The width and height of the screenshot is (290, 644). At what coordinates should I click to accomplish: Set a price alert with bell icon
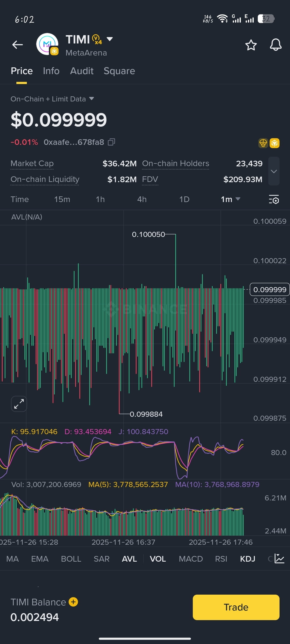276,45
